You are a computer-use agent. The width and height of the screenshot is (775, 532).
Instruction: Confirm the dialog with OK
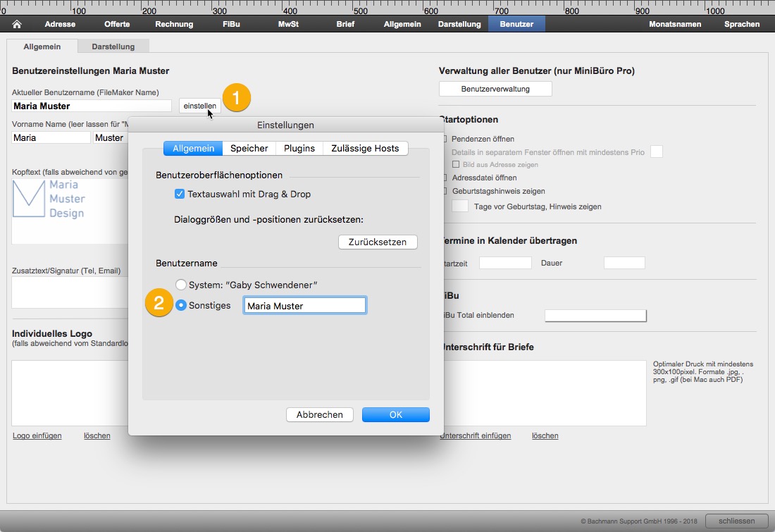395,414
